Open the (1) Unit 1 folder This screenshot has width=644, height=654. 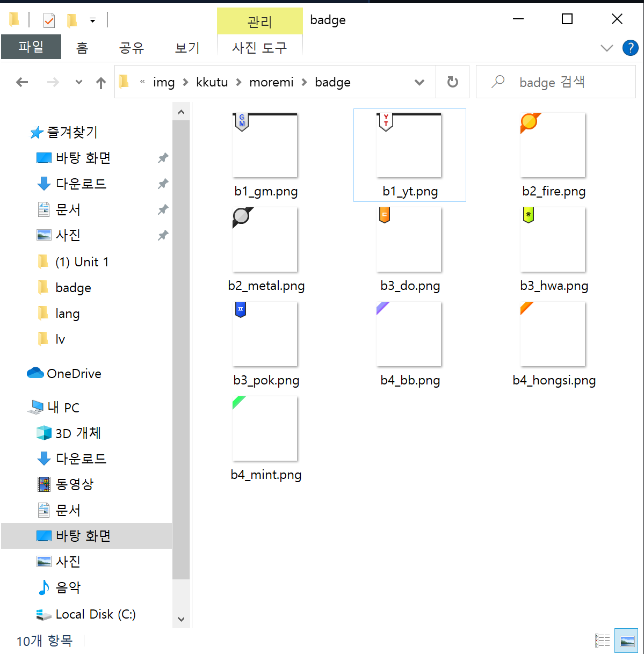tap(74, 262)
